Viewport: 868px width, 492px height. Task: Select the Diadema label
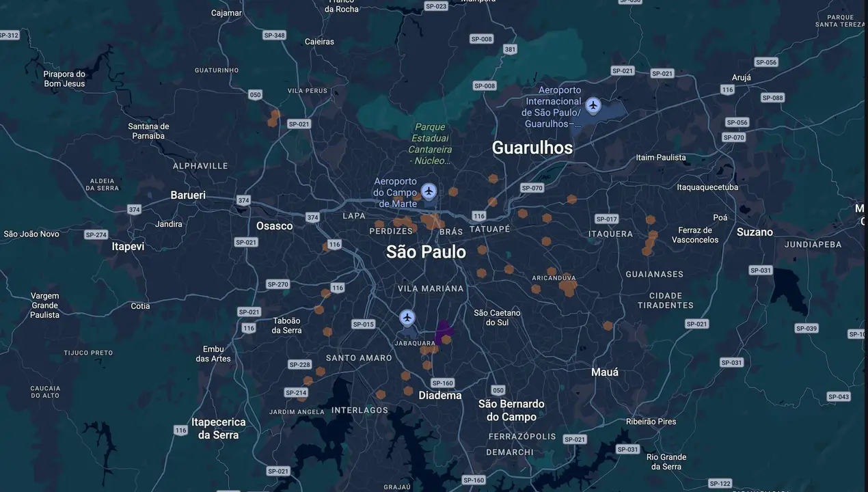tap(440, 396)
